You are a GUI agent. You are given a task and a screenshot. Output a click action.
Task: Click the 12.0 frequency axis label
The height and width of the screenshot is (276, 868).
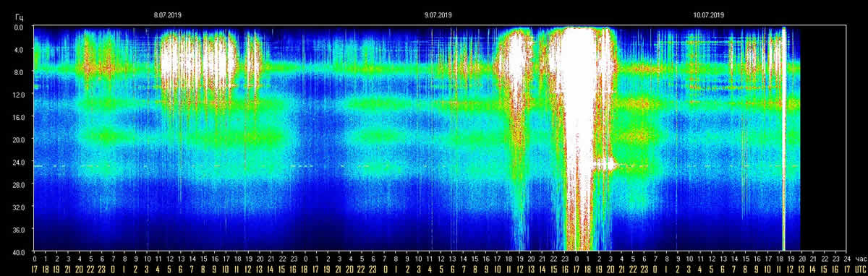[x=19, y=95]
